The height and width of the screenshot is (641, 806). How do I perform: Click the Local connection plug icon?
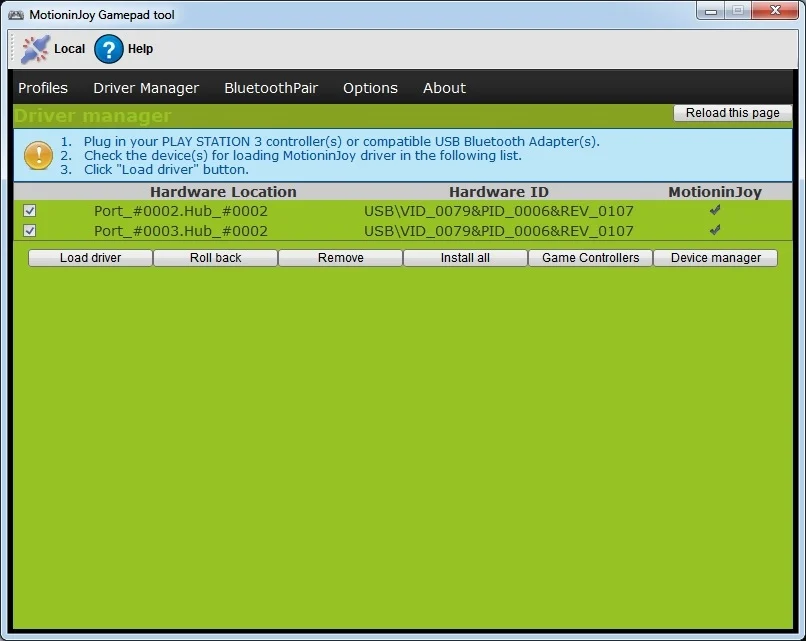point(35,49)
